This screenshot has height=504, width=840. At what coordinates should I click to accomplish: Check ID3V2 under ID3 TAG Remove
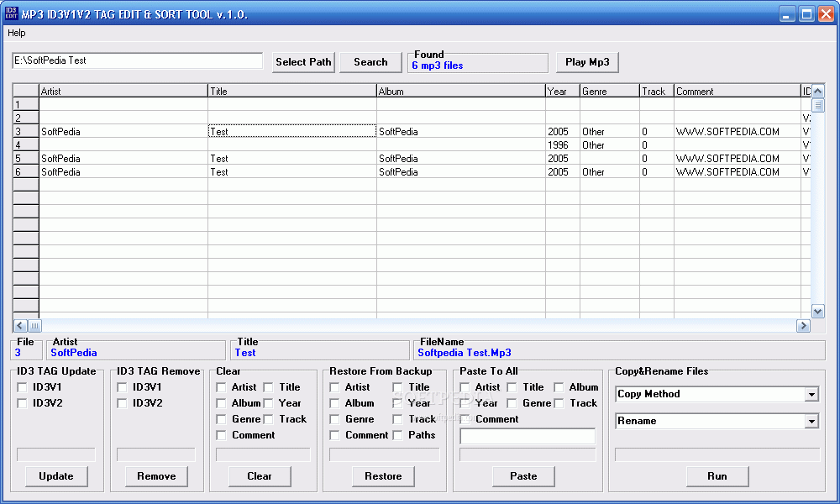pos(122,403)
